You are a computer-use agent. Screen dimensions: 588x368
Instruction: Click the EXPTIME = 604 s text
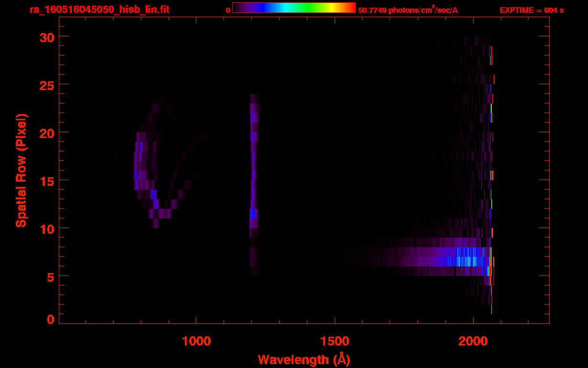click(x=531, y=10)
